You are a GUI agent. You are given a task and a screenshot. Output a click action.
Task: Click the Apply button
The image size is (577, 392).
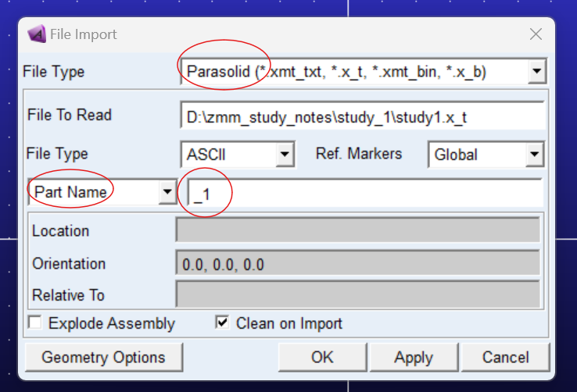(x=414, y=357)
